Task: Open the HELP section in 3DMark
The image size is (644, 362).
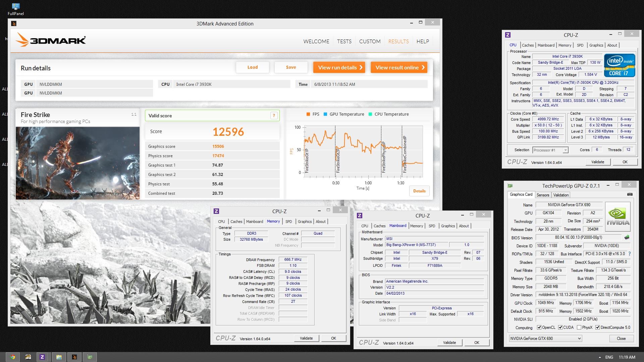Action: click(423, 42)
